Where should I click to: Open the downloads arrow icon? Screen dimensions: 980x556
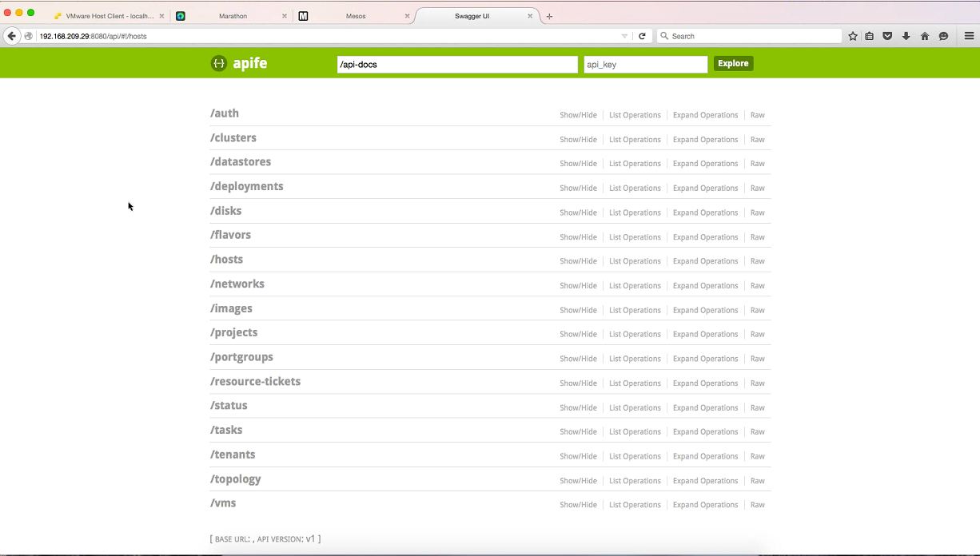(x=906, y=36)
